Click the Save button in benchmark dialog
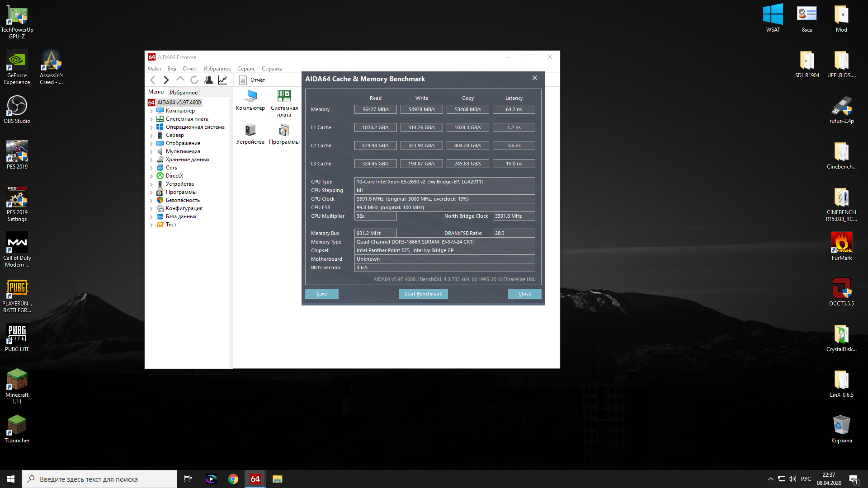 click(x=321, y=294)
